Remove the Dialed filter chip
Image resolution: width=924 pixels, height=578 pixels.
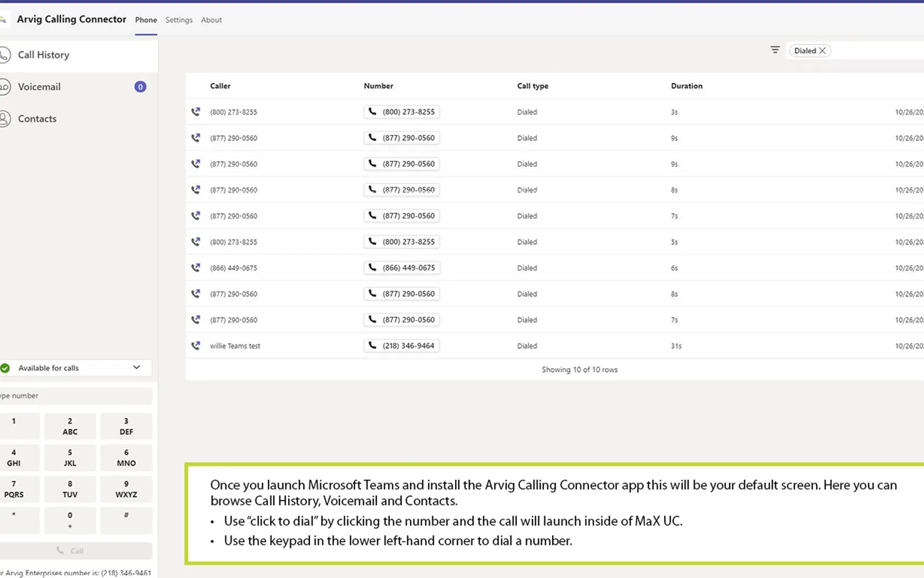point(822,51)
